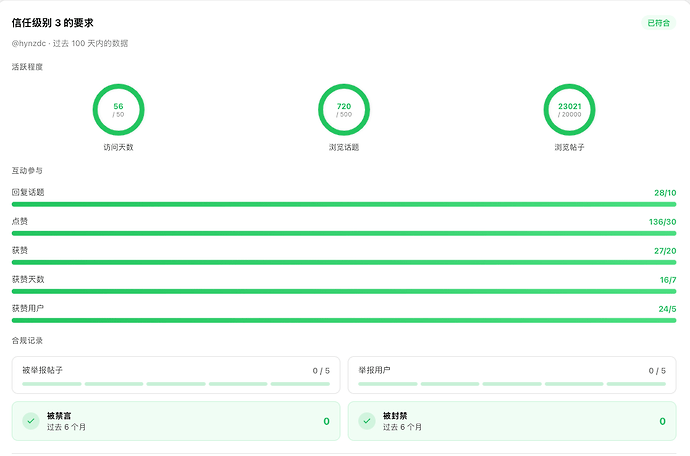The height and width of the screenshot is (456, 690).
Task: Click the 0 / 5 value for 被举报帖子
Action: [x=321, y=371]
